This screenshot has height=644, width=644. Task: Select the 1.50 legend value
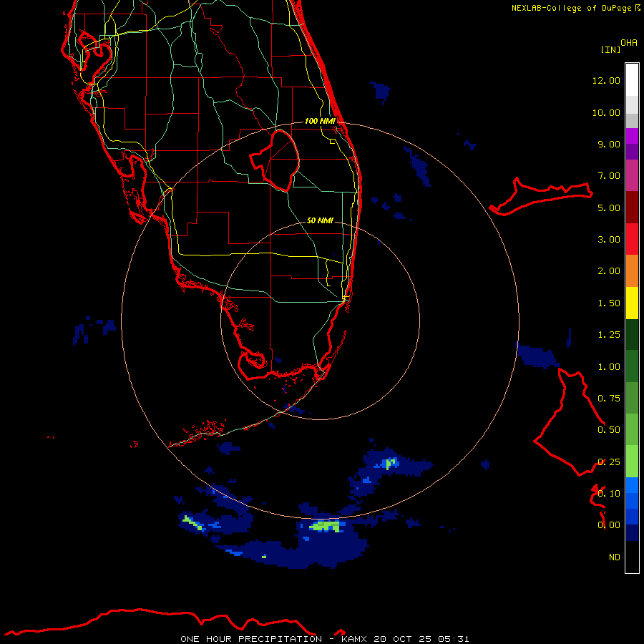[609, 303]
